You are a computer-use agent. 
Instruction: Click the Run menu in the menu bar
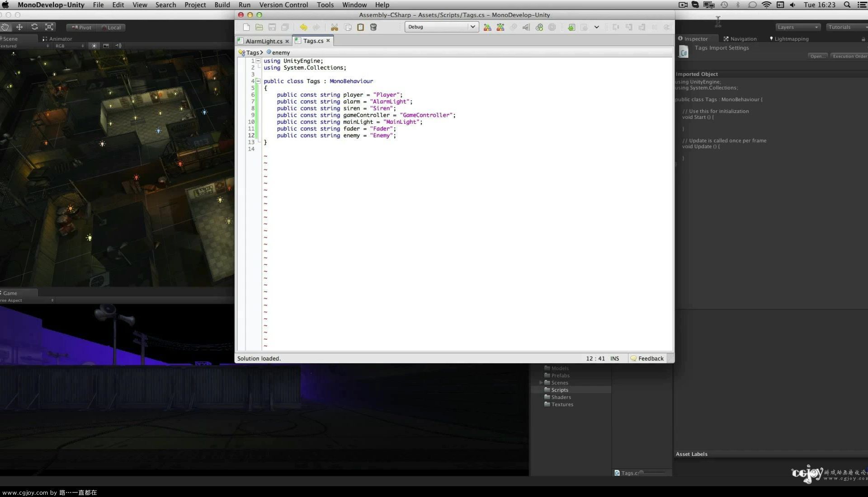(x=244, y=5)
